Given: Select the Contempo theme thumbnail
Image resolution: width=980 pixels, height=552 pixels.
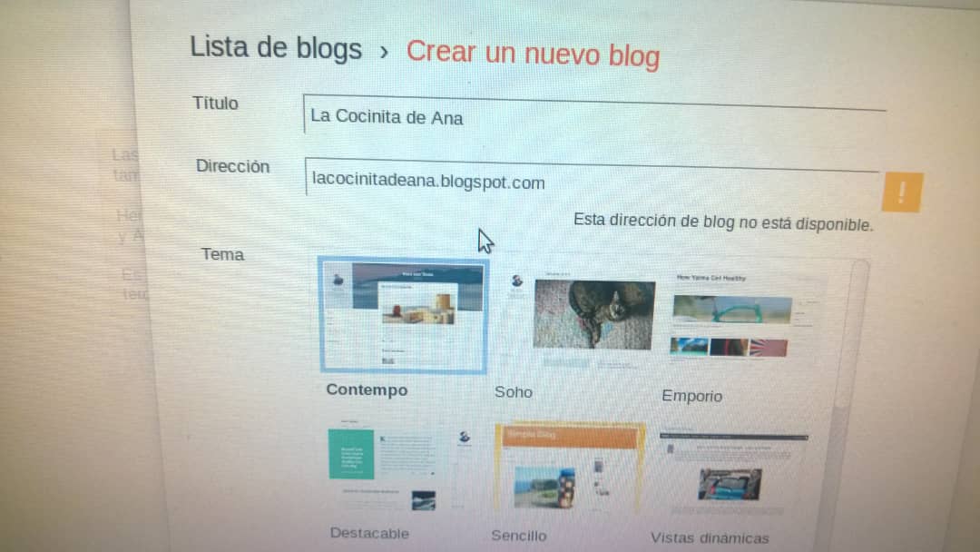Looking at the screenshot, I should (x=403, y=315).
